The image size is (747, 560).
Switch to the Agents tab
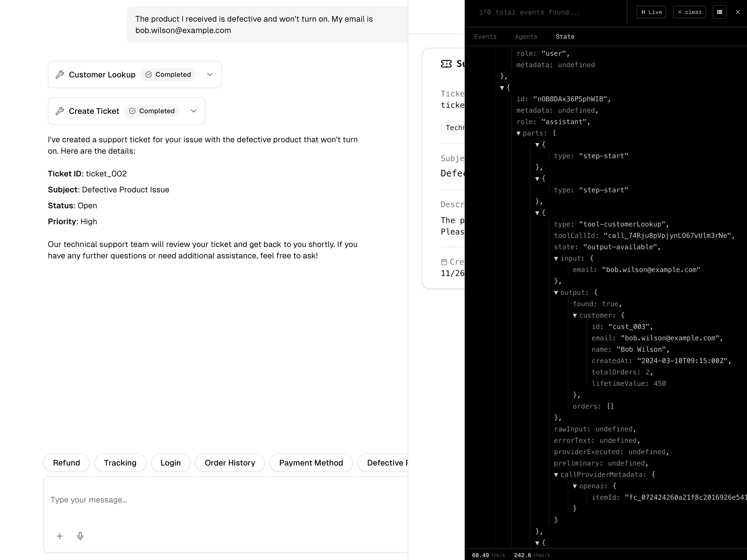click(526, 37)
